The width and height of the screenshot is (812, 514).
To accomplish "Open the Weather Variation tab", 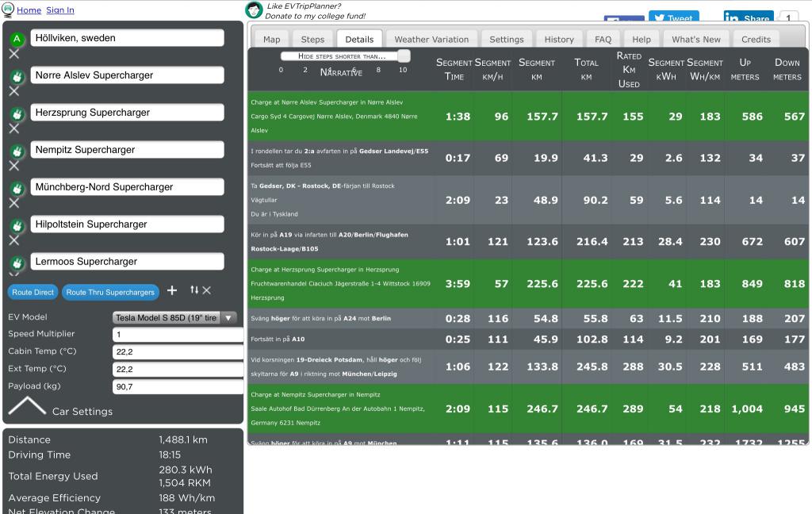I will point(431,39).
